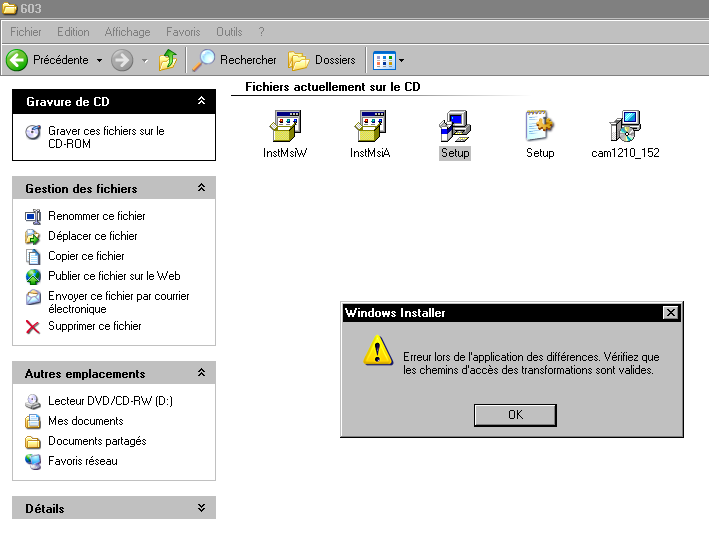
Task: Open Lecteur DVD/CD-RW (D:) location
Action: pos(110,401)
